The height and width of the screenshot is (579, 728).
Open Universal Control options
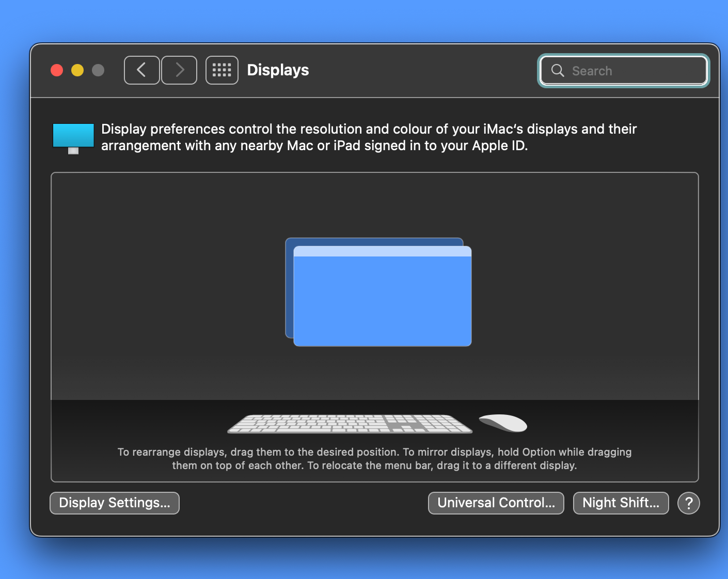496,503
